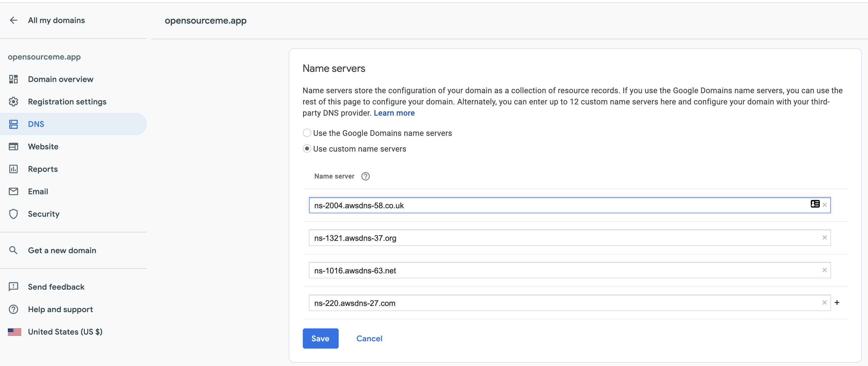Go to Email settings in sidebar

pos(38,192)
